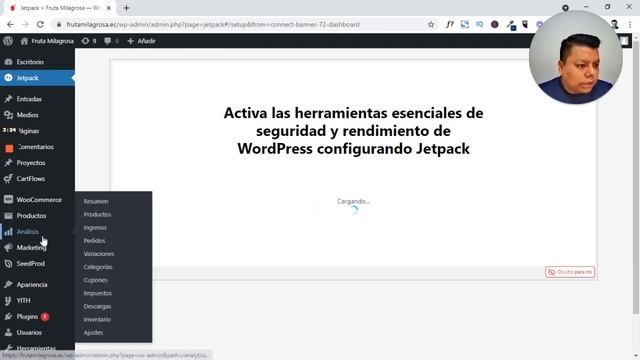
Task: Click the Proyectos pin icon
Action: [x=8, y=163]
